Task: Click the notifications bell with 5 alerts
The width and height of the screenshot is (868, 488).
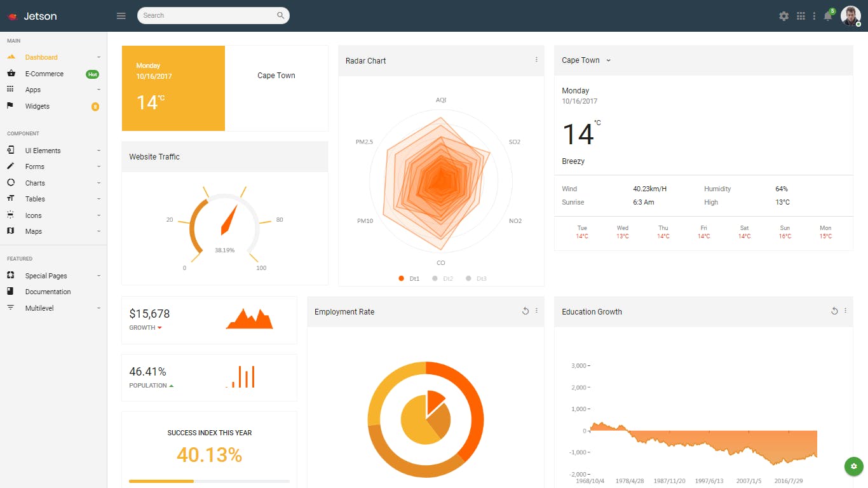Action: pyautogui.click(x=828, y=16)
